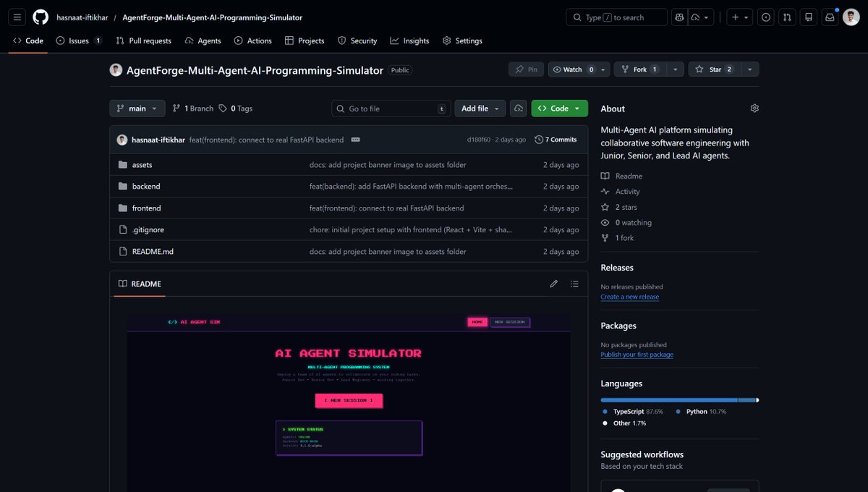Open Create a new release link
The height and width of the screenshot is (492, 868).
point(629,297)
